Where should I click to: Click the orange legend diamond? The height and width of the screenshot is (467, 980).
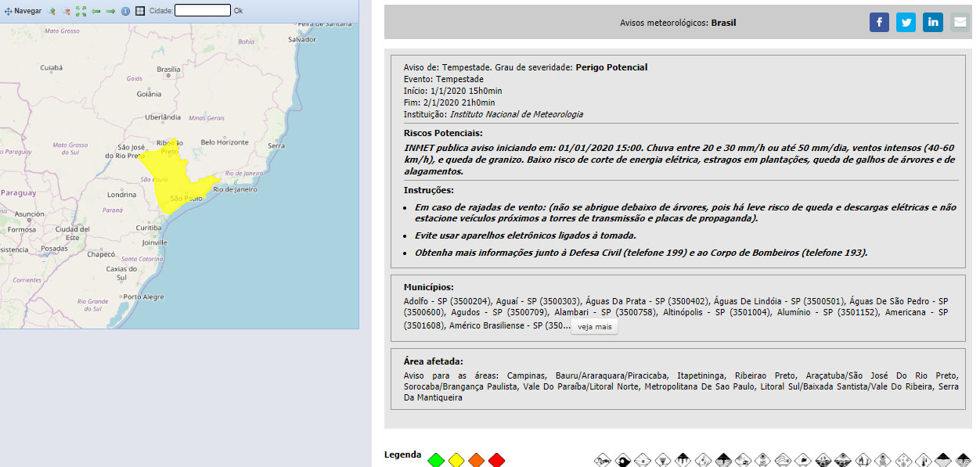coord(476,460)
